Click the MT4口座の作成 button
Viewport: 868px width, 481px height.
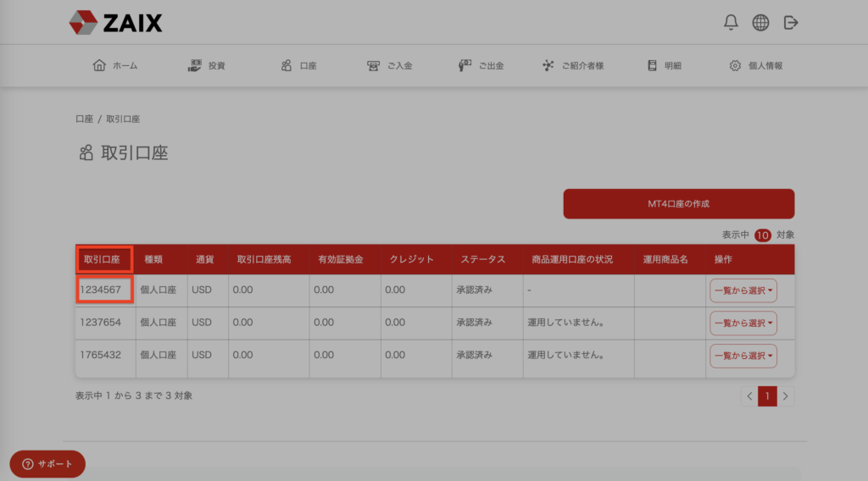point(678,204)
